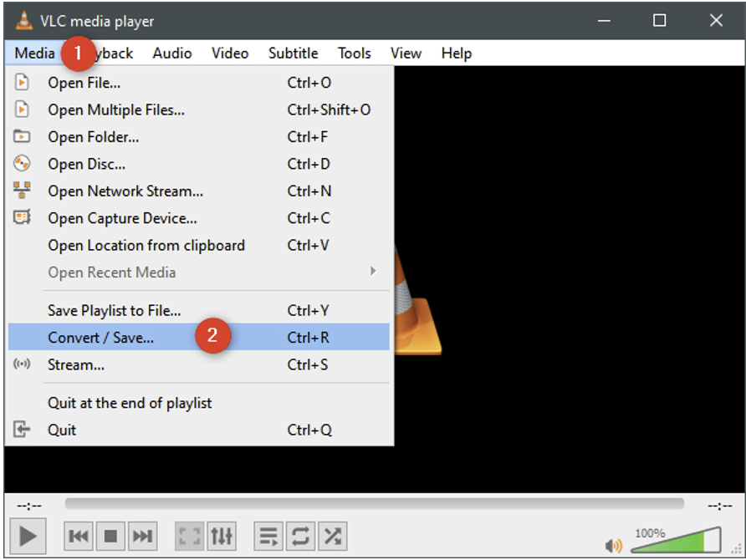
Task: Mute audio via speaker icon
Action: point(614,545)
